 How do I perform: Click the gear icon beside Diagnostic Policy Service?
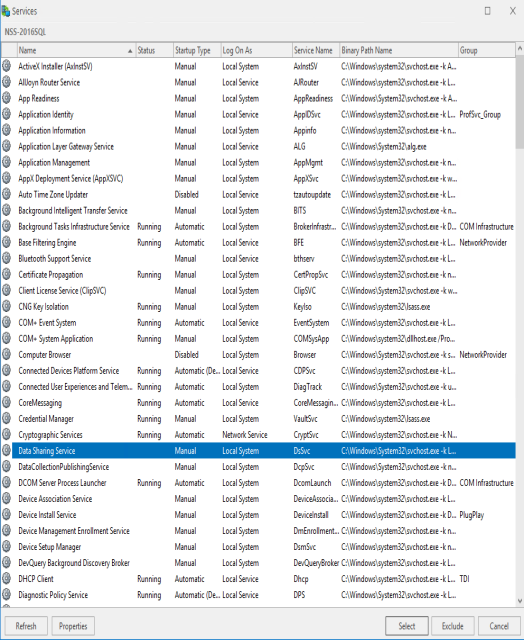(x=7, y=595)
